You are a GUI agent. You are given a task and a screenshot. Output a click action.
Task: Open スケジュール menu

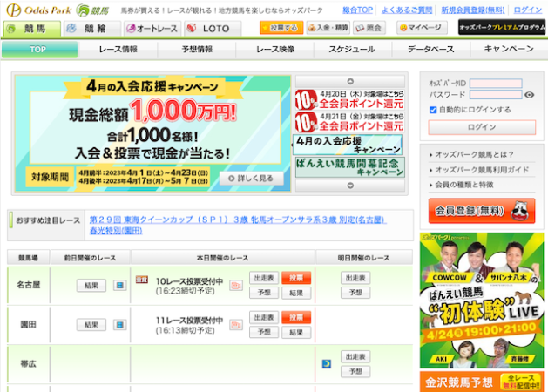(353, 50)
